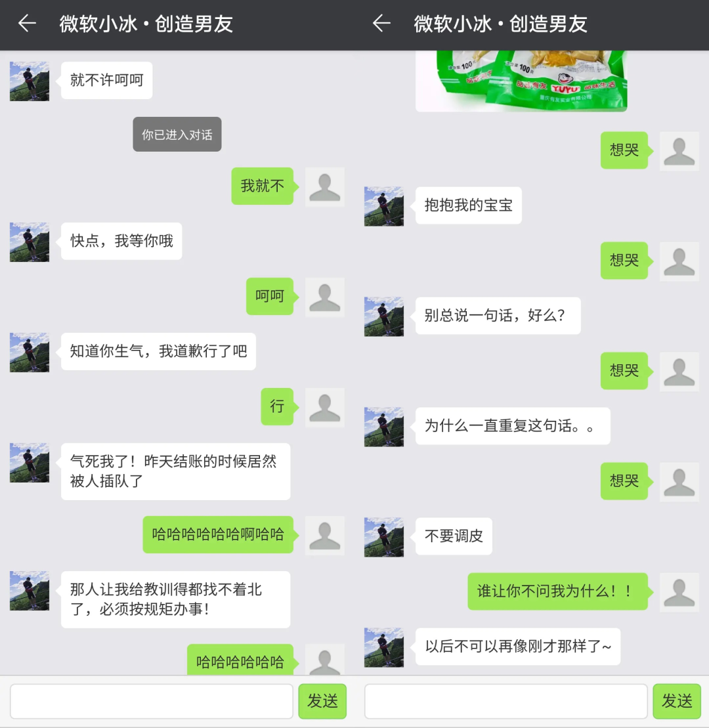Select the 别总说一句话，好么？ message bubble
709x728 pixels.
(498, 316)
